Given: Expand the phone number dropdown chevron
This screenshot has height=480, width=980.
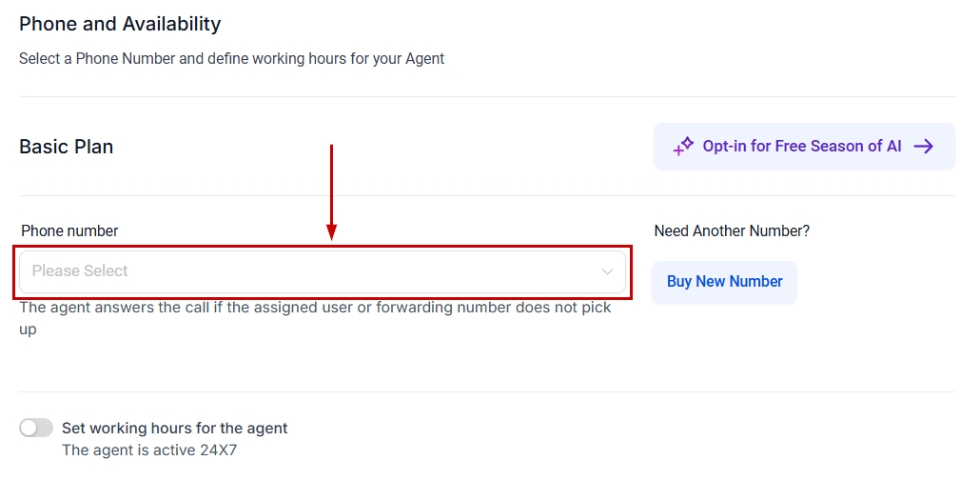Looking at the screenshot, I should (607, 271).
